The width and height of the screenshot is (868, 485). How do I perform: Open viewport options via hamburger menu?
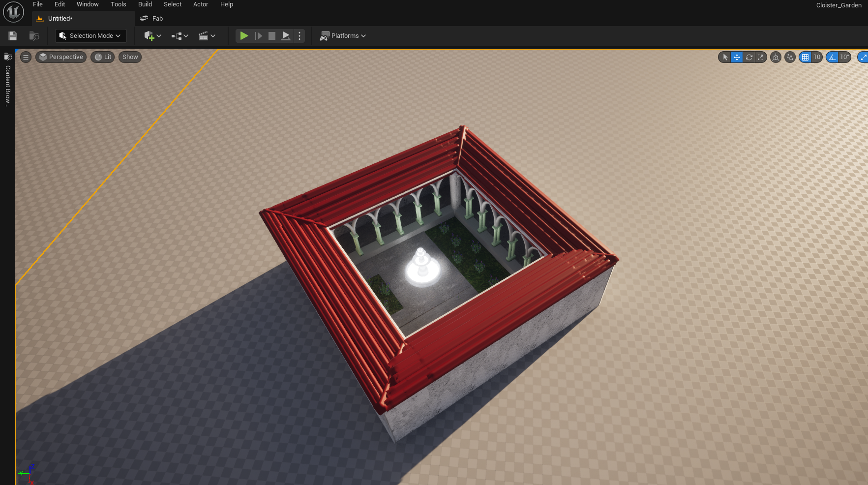pyautogui.click(x=26, y=57)
